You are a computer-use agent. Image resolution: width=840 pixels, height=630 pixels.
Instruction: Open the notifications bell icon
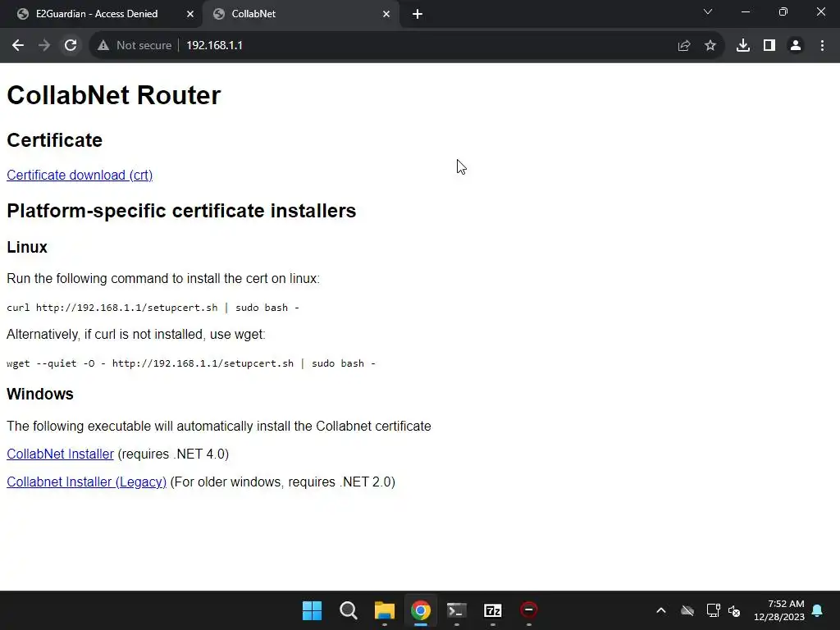(x=818, y=610)
